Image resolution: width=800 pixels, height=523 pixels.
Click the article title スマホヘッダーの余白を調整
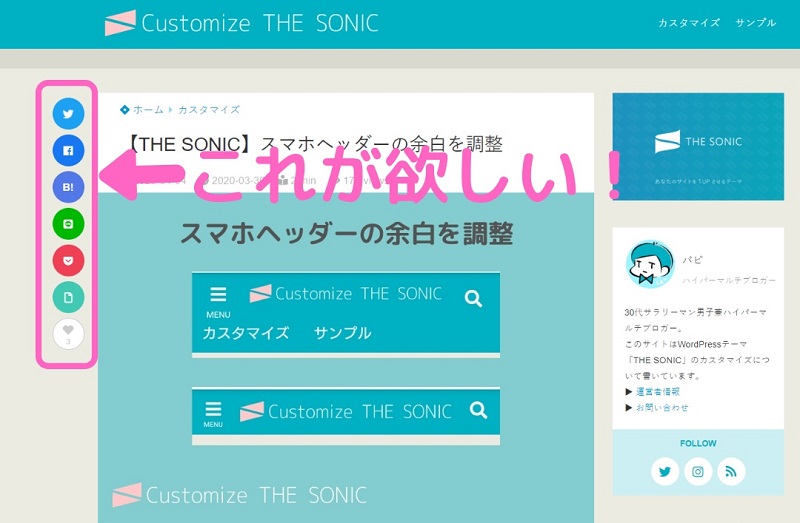pyautogui.click(x=314, y=144)
